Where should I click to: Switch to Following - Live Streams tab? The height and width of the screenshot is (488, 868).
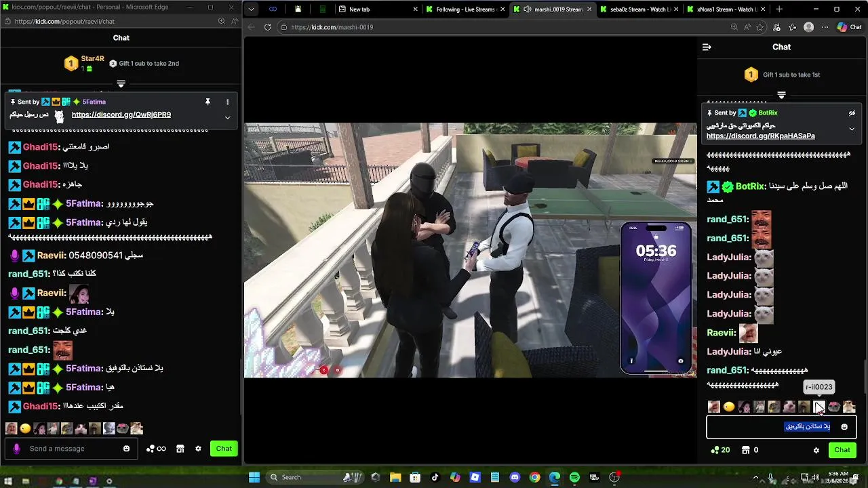pos(465,9)
